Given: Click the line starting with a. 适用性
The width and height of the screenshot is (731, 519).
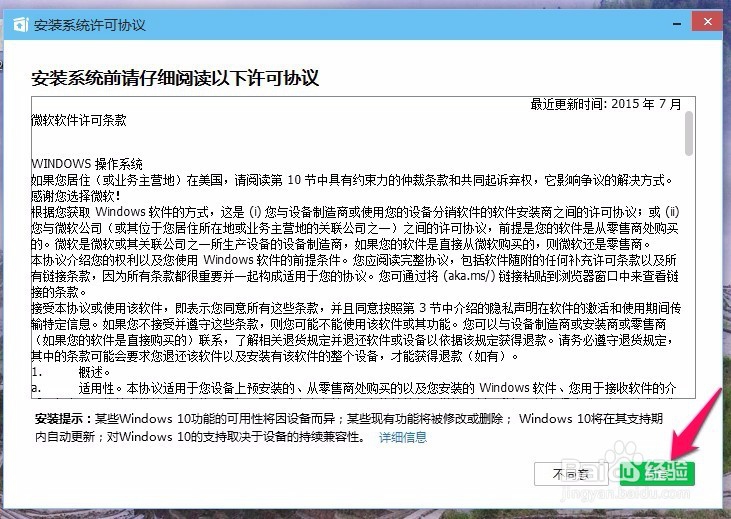Looking at the screenshot, I should coord(354,388).
